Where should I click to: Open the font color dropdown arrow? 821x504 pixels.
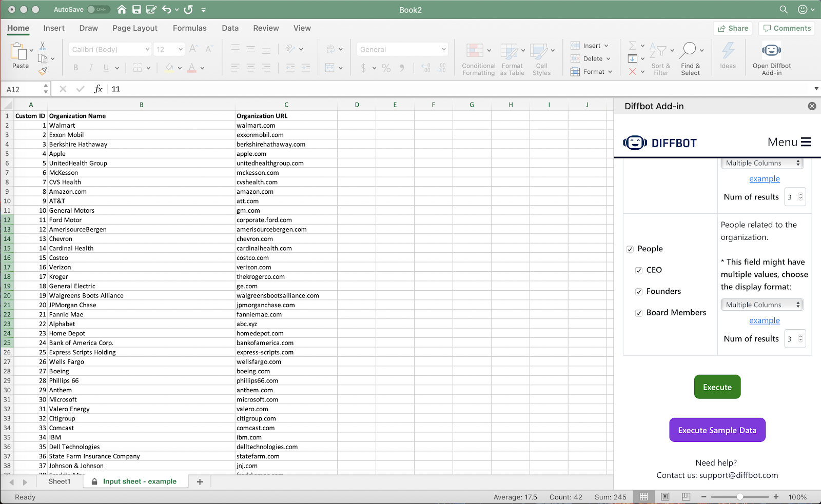click(202, 68)
